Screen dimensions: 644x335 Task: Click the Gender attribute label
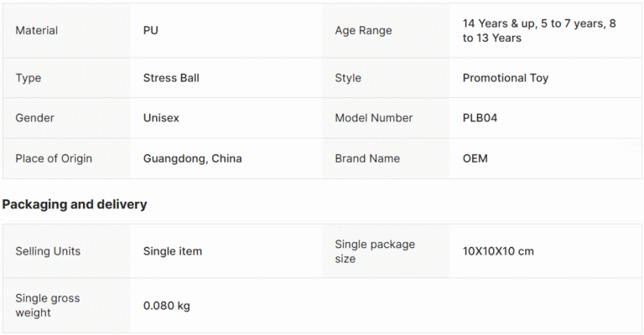coord(34,118)
